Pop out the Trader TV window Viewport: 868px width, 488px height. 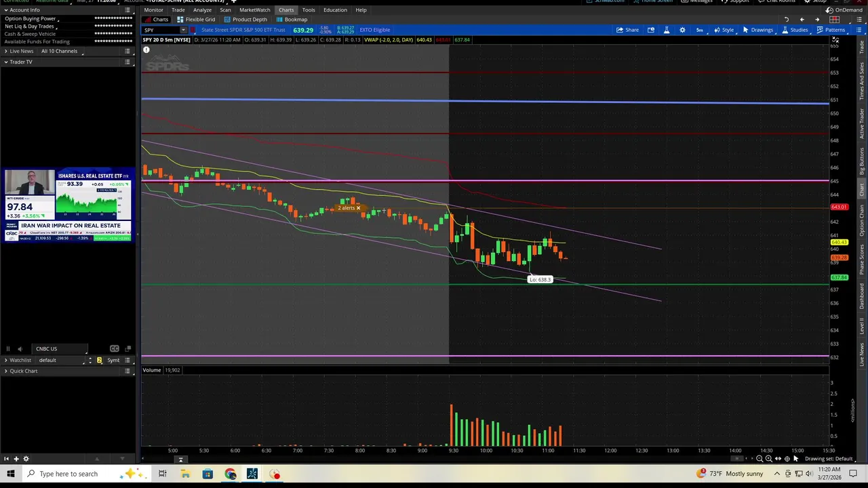click(127, 349)
